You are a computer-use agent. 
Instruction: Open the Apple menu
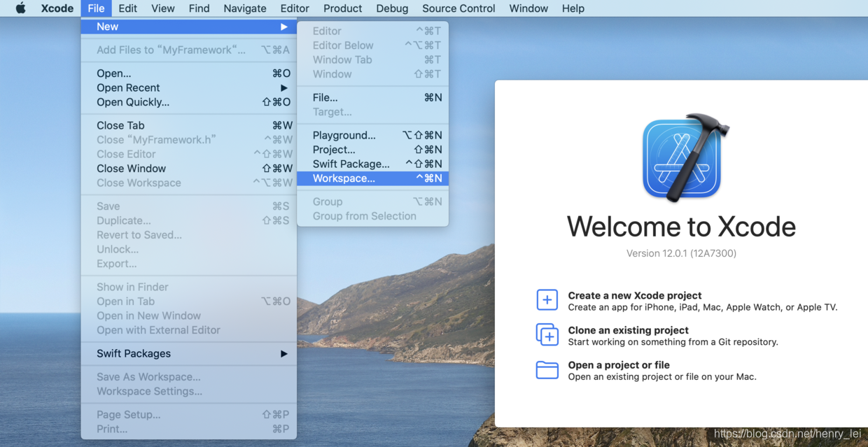(20, 8)
